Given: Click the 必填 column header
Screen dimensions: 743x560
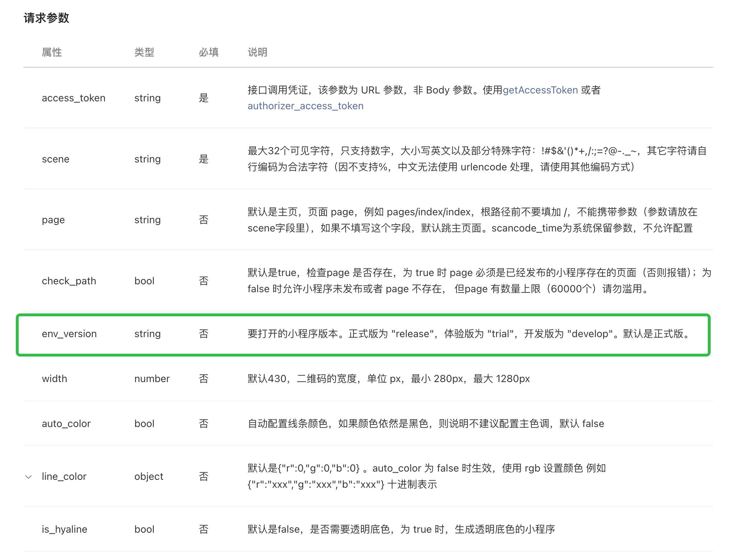Looking at the screenshot, I should [208, 52].
